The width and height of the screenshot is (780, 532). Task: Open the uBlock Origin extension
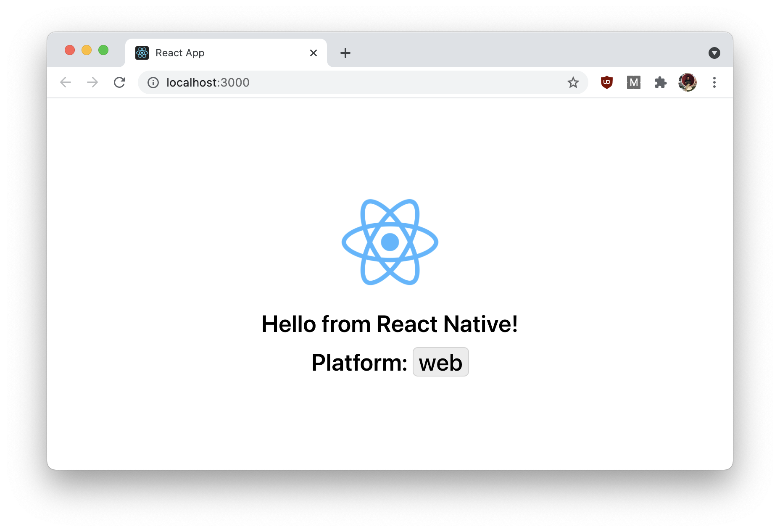tap(606, 82)
